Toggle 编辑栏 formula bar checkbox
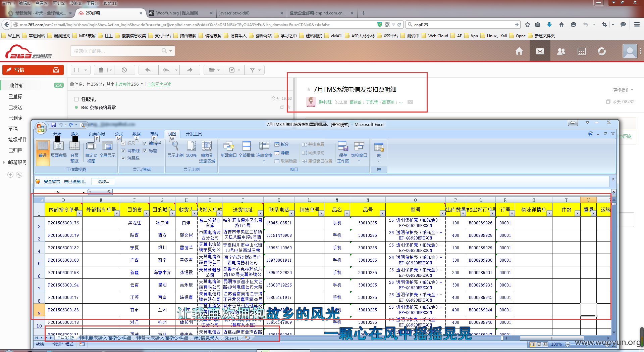The height and width of the screenshot is (352, 644). (x=145, y=143)
